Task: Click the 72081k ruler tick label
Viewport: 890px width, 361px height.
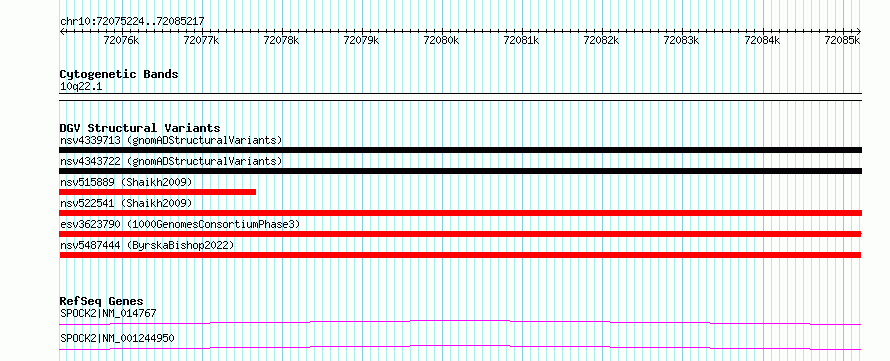Action: 522,40
